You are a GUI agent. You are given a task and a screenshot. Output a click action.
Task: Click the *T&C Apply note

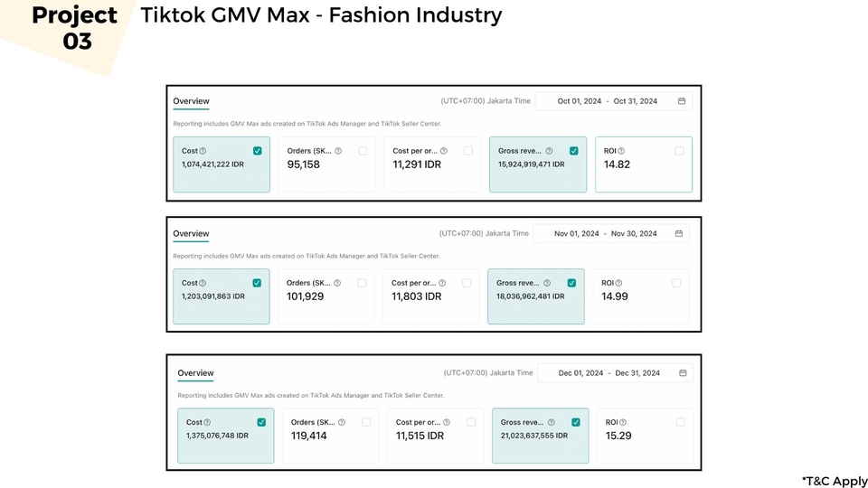point(835,481)
